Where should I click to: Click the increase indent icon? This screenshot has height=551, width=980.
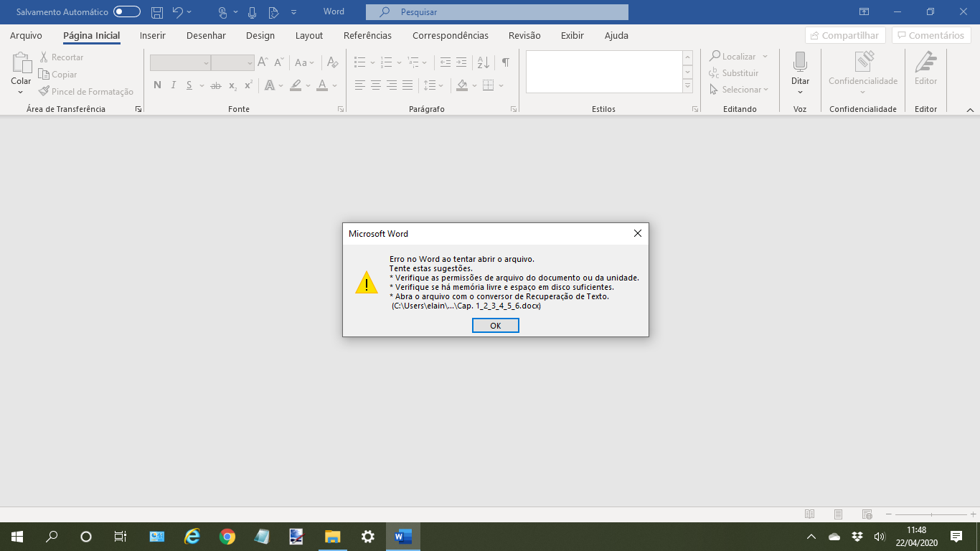(x=461, y=62)
